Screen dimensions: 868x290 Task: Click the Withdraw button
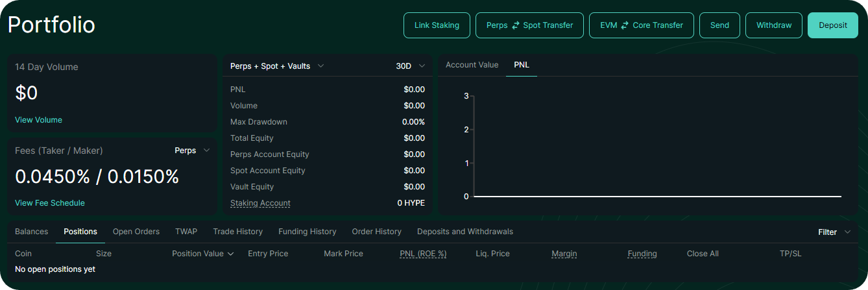click(774, 25)
